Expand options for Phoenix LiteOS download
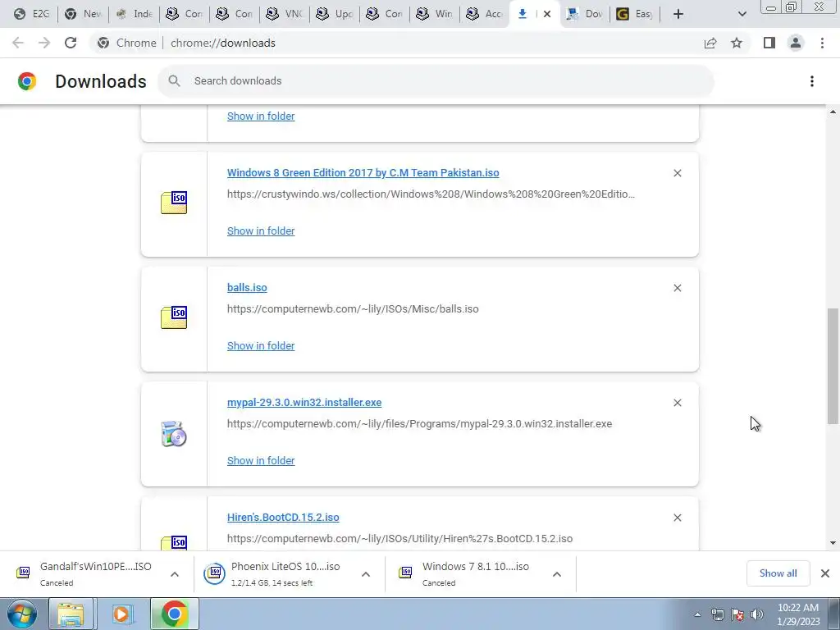The image size is (840, 630). coord(366,574)
